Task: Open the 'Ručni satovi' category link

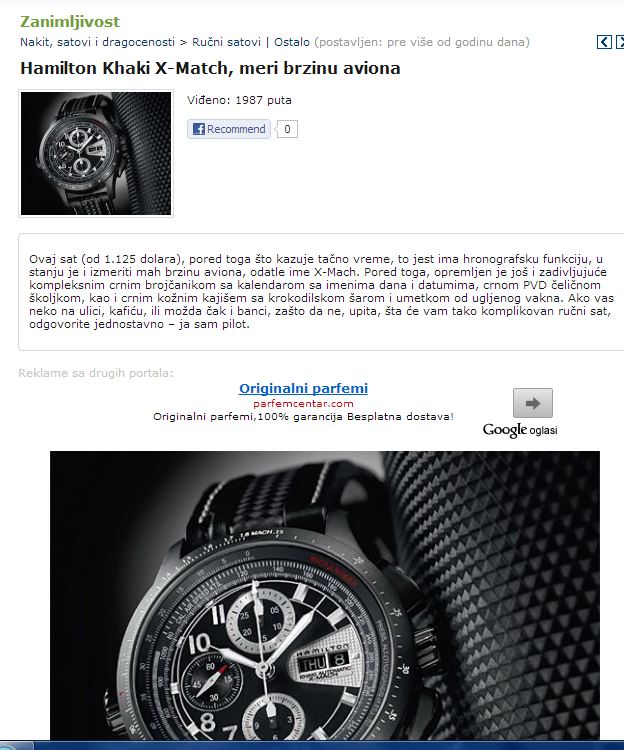Action: 226,42
